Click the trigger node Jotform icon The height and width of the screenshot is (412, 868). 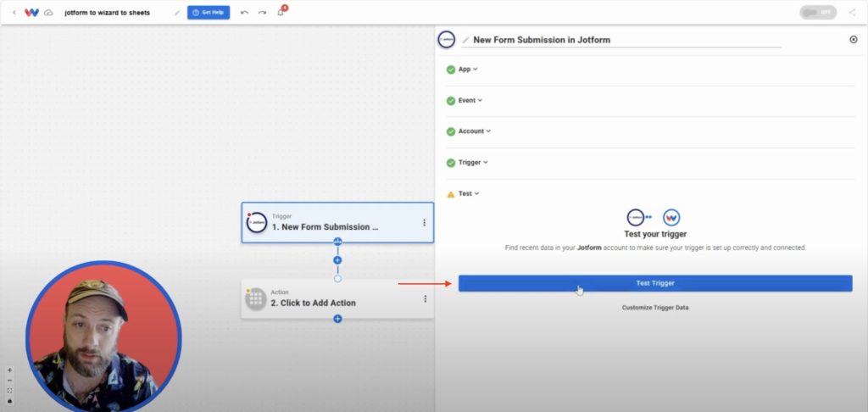tap(257, 222)
